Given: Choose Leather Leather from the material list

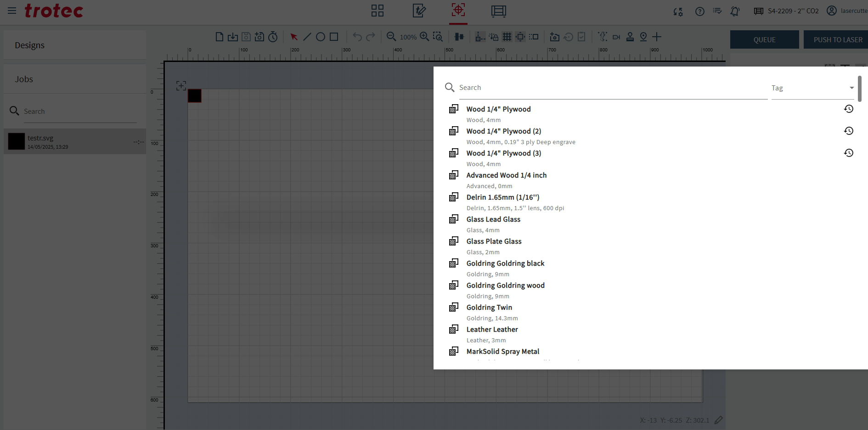Looking at the screenshot, I should click(492, 329).
